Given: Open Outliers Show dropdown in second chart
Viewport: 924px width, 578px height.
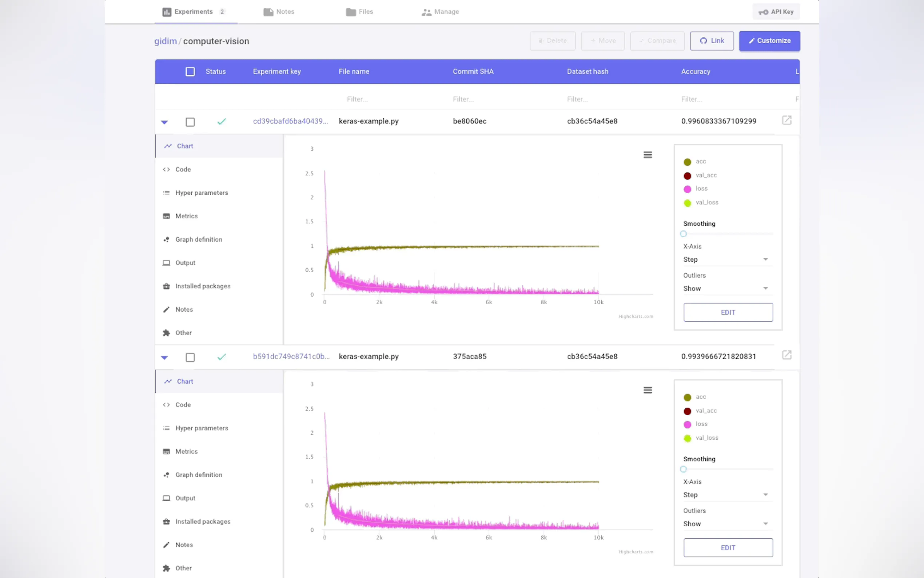Looking at the screenshot, I should point(725,523).
